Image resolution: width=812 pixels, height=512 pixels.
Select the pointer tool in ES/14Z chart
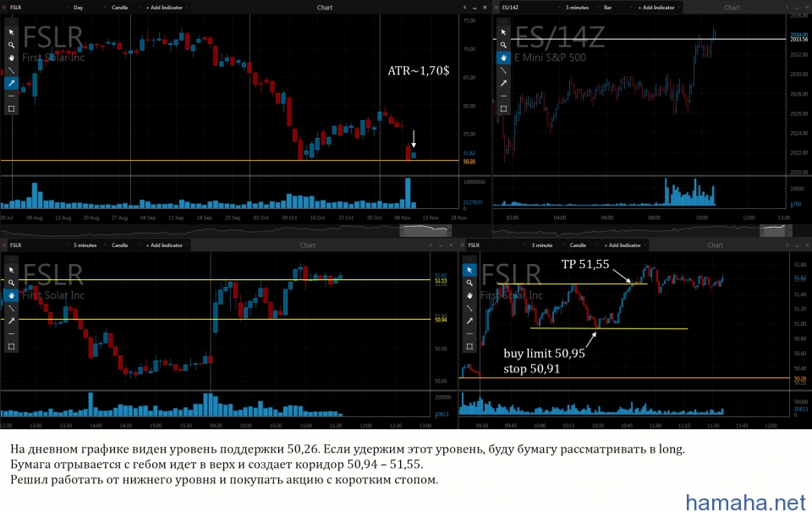pos(503,32)
